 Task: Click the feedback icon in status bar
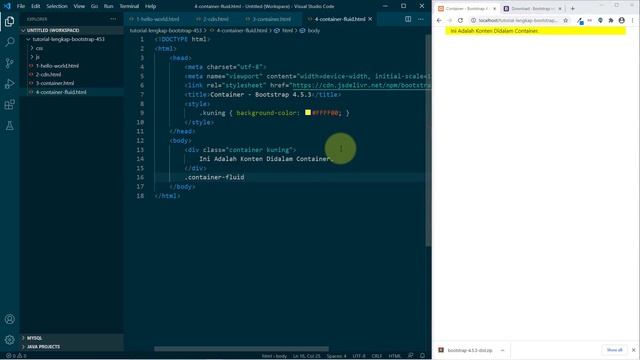pos(411,356)
